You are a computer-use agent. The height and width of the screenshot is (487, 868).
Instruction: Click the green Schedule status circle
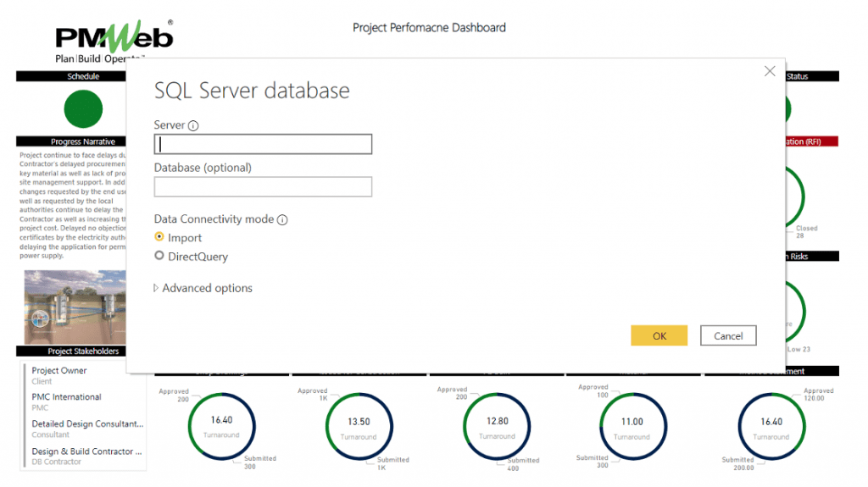(83, 109)
